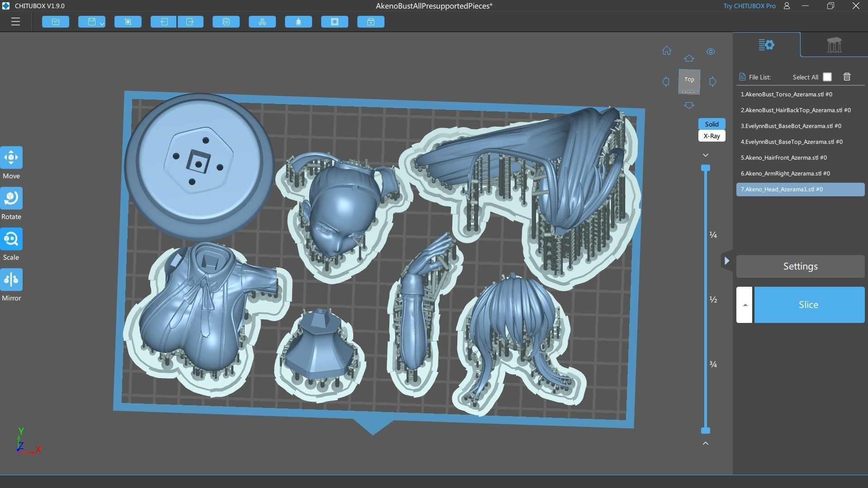Reset view with the home icon

click(667, 51)
